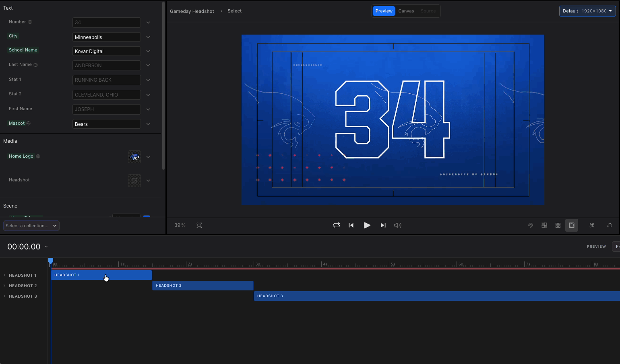Click the PREVIEW label above timeline
The height and width of the screenshot is (364, 620).
(596, 247)
